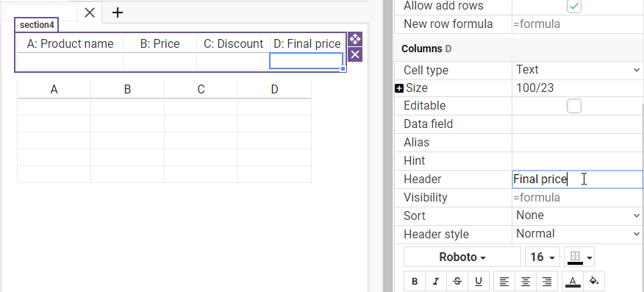The height and width of the screenshot is (292, 644).
Task: Click the blue resize handle of selected cell
Action: (x=343, y=69)
